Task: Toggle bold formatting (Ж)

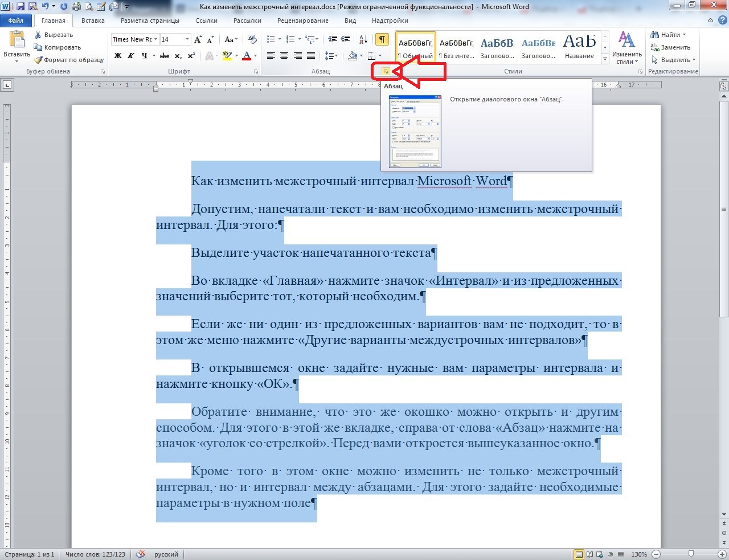Action: pyautogui.click(x=118, y=56)
